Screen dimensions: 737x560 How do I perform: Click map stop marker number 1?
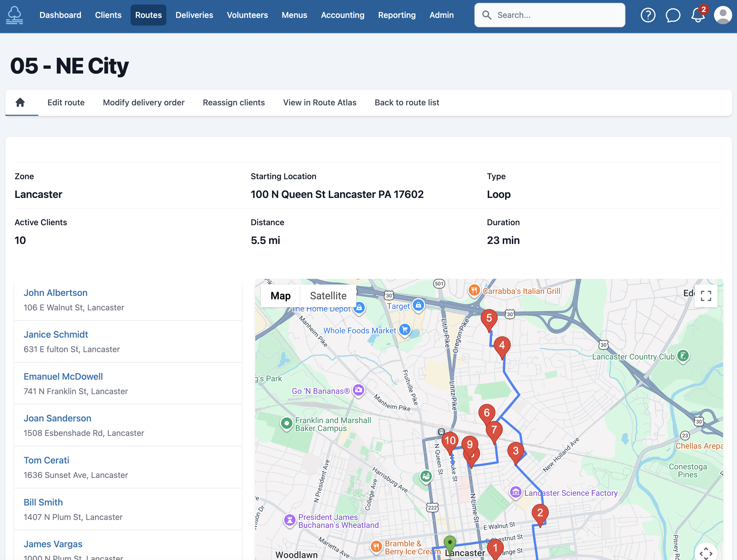click(495, 549)
